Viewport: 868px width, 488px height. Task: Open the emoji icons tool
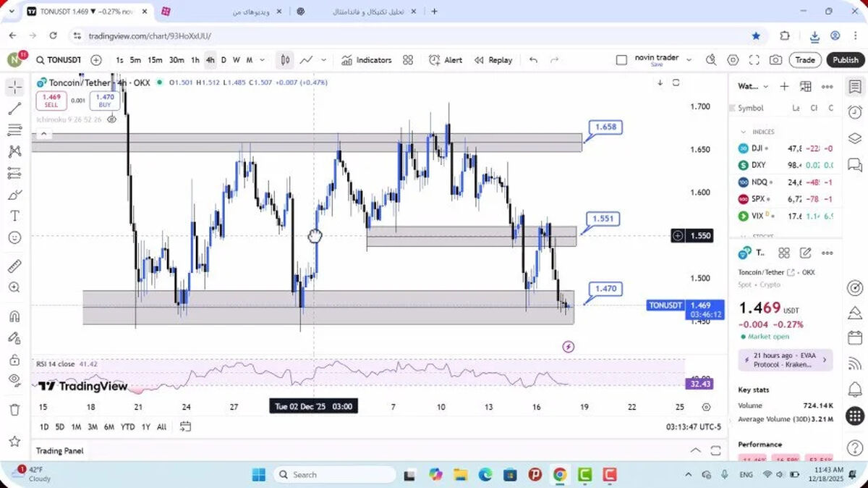click(x=14, y=237)
